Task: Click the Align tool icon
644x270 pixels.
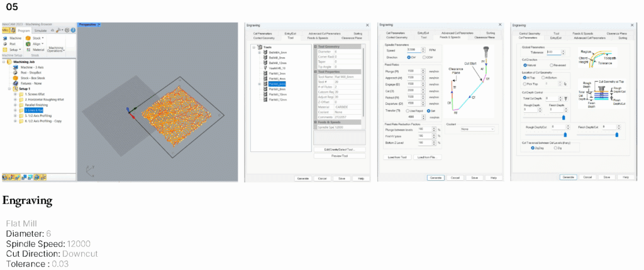Action: [x=28, y=43]
